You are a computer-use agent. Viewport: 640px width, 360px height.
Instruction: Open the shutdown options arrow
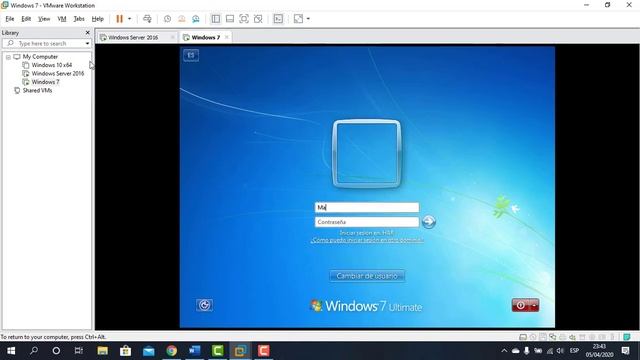tap(534, 305)
